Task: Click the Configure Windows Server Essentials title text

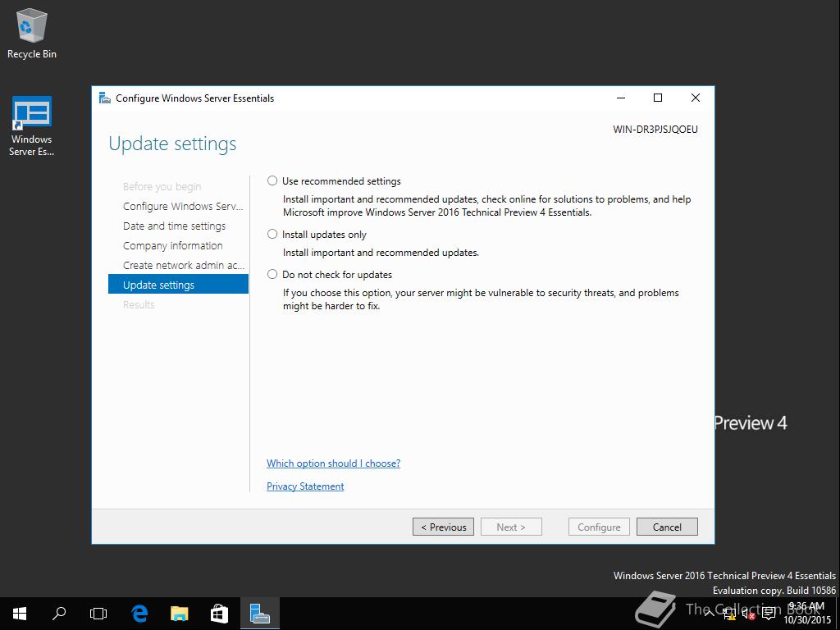Action: coord(195,98)
